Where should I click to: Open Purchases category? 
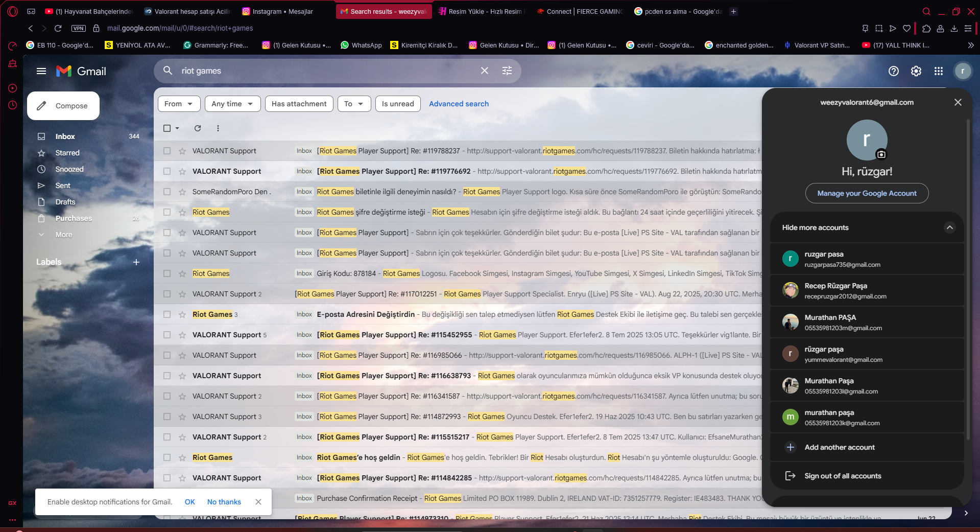(74, 218)
